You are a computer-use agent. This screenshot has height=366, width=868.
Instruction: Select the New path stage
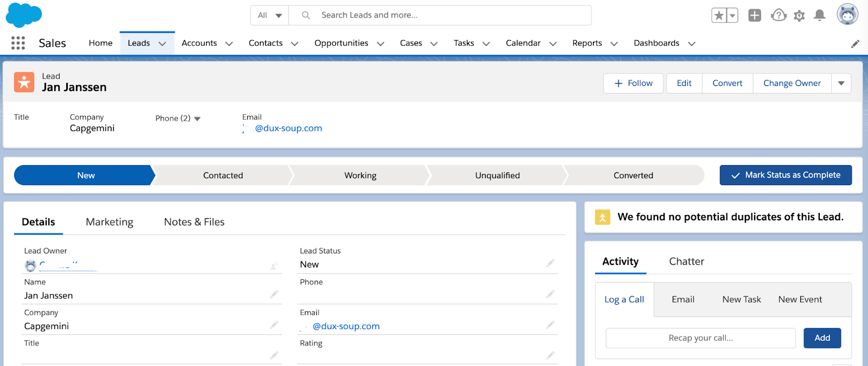[85, 175]
